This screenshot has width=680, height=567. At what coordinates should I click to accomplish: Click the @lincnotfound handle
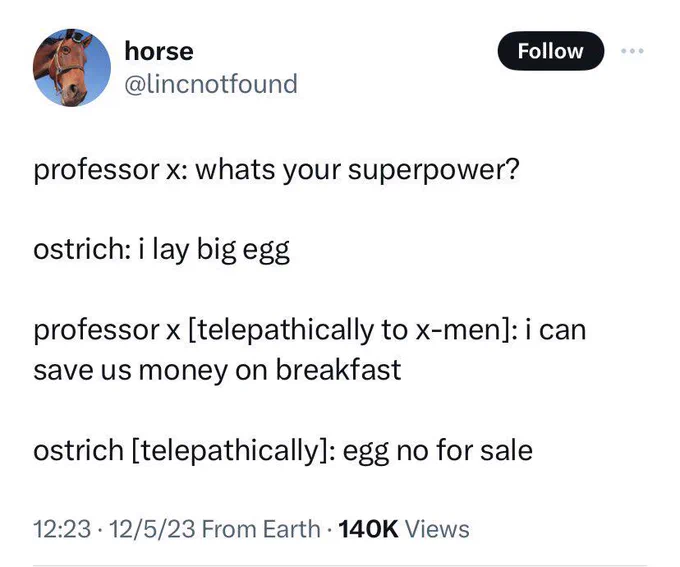[211, 84]
